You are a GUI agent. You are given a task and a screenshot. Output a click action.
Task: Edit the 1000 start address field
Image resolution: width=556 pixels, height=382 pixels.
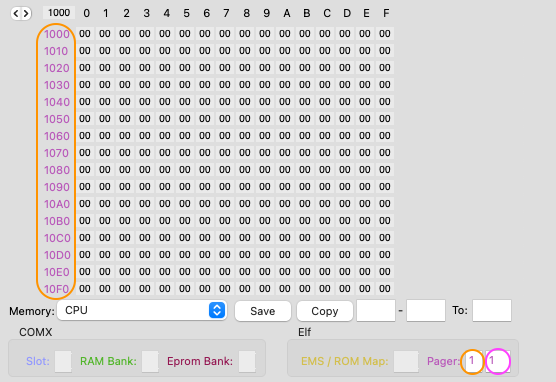(59, 13)
